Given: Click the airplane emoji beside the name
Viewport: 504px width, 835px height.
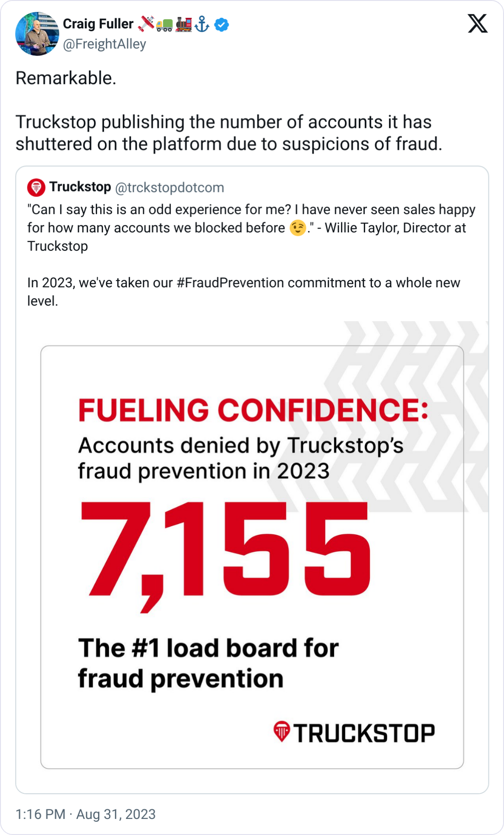Looking at the screenshot, I should point(146,24).
